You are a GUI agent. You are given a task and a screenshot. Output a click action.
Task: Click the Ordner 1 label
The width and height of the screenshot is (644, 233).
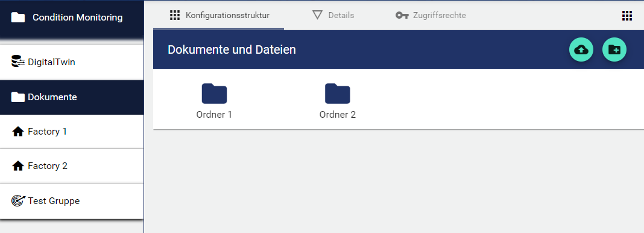click(214, 115)
